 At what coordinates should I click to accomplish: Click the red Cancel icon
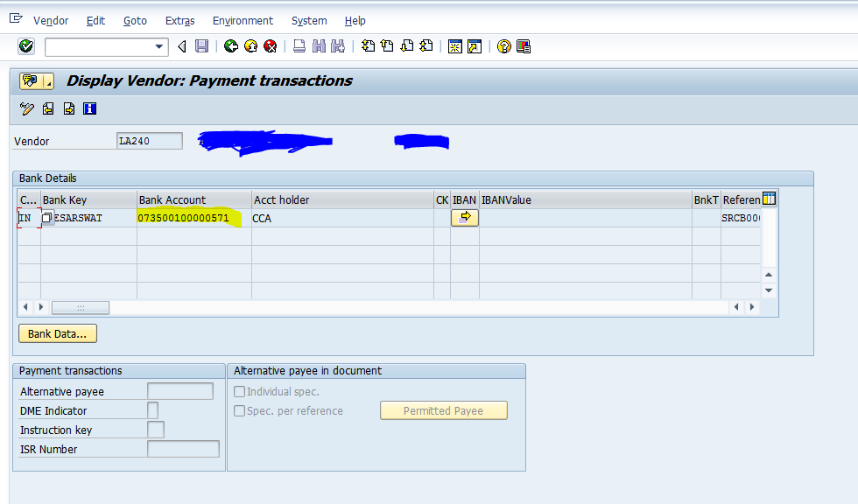[x=271, y=46]
